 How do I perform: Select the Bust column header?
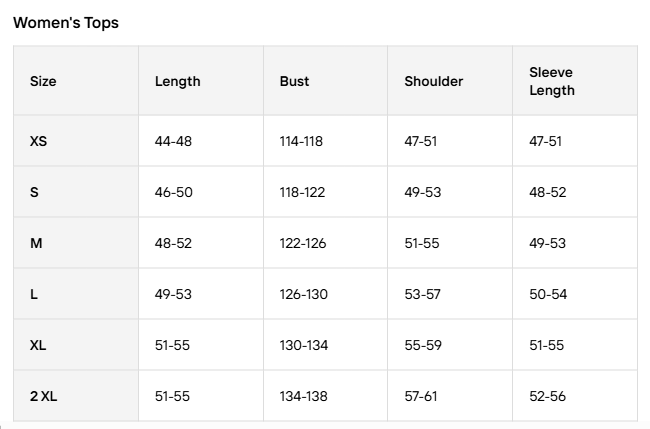click(x=295, y=81)
